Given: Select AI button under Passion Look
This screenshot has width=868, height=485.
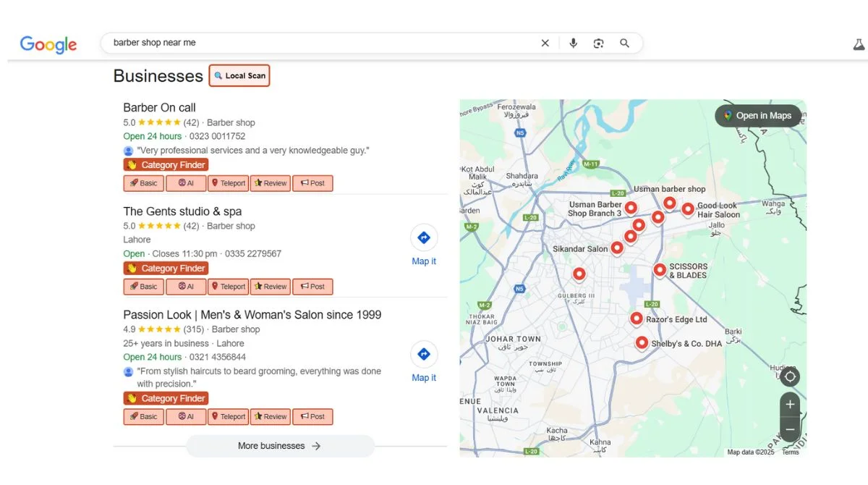Looking at the screenshot, I should point(186,417).
